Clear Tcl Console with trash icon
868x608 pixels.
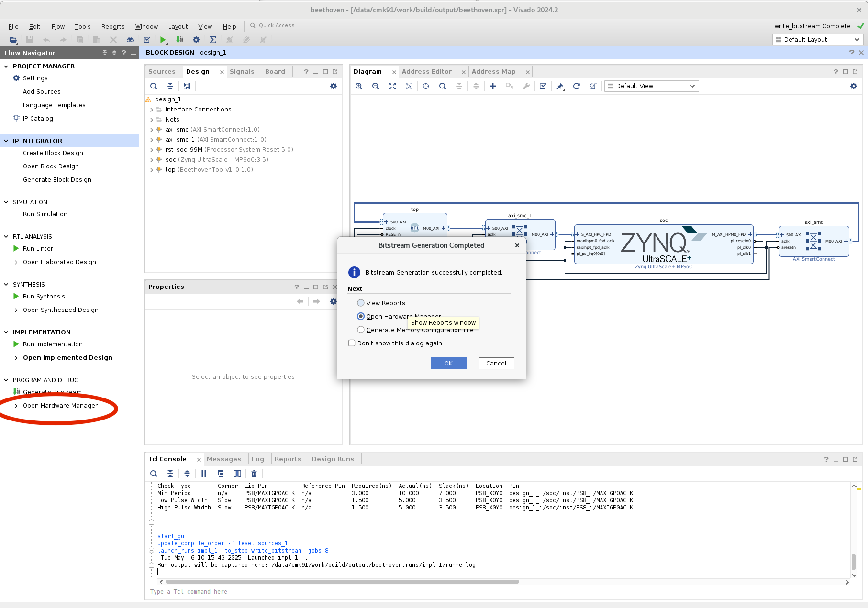(254, 474)
